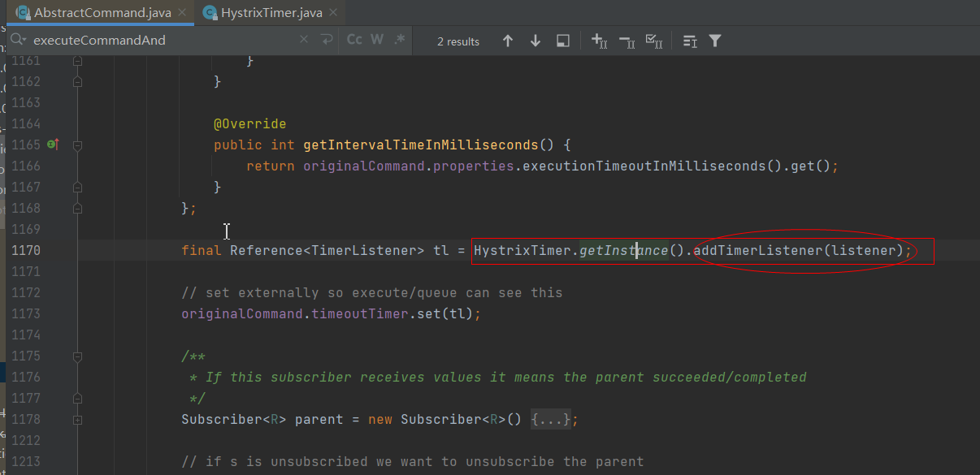Screen dimensions: 980x475
Task: Open results in Find tool window
Action: (x=562, y=41)
